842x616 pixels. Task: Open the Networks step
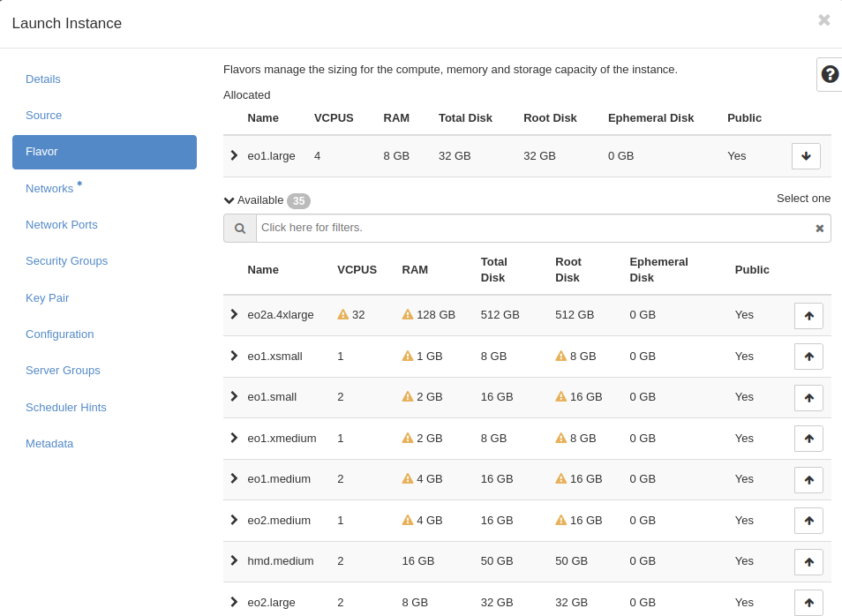49,189
